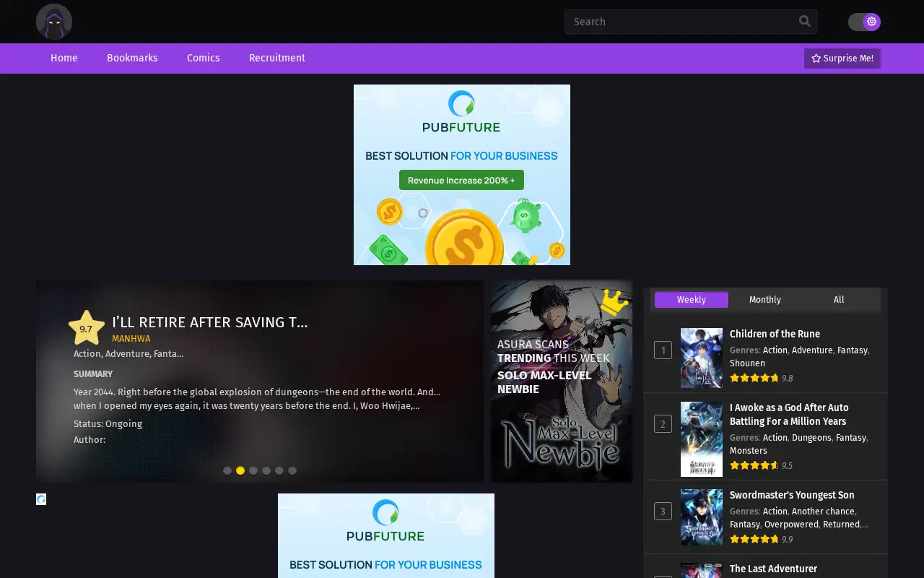Select the third carousel dot indicator
The image size is (924, 578).
pos(253,470)
